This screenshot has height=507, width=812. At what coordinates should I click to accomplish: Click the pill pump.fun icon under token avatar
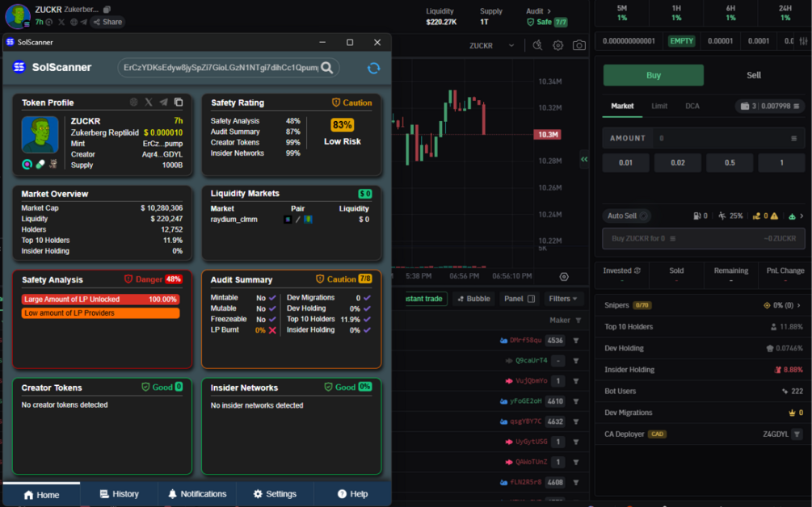(40, 164)
